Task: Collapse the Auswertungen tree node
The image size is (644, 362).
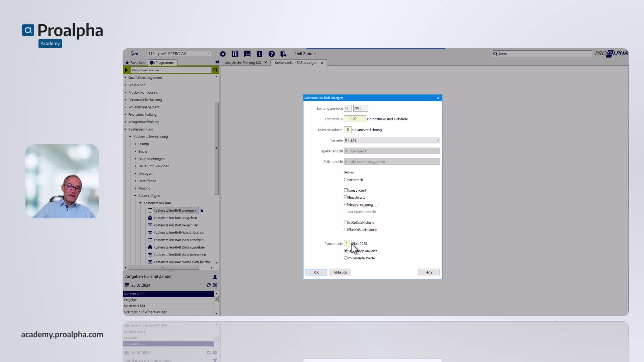Action: pyautogui.click(x=135, y=196)
